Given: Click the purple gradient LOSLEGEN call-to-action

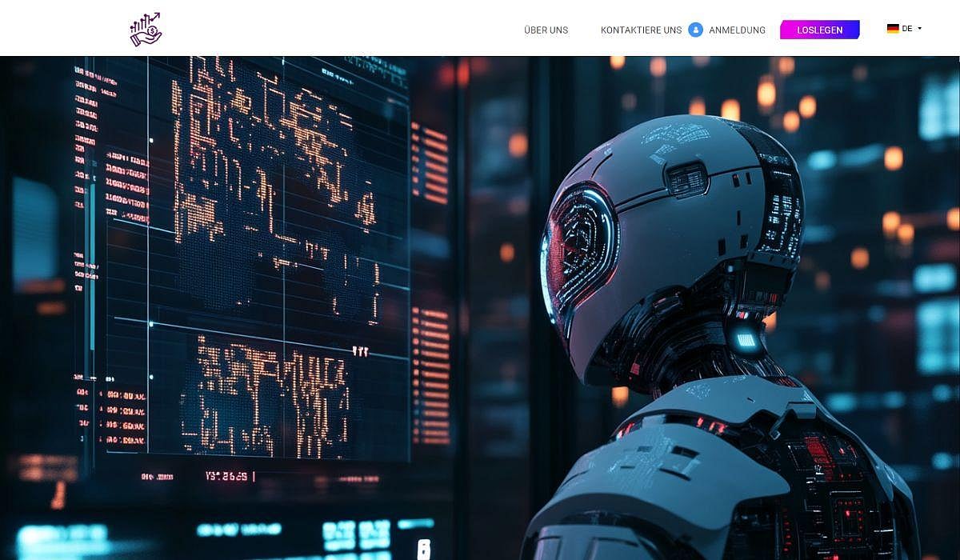Looking at the screenshot, I should point(820,29).
